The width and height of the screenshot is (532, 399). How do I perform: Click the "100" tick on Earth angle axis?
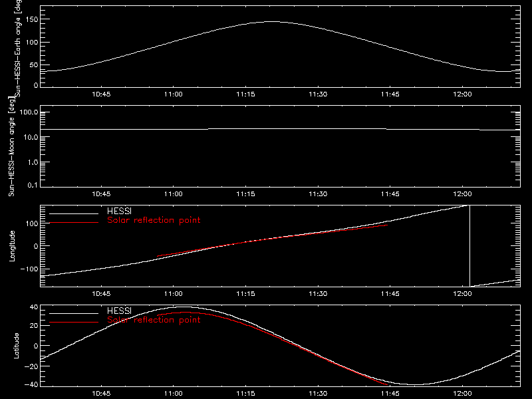32,43
